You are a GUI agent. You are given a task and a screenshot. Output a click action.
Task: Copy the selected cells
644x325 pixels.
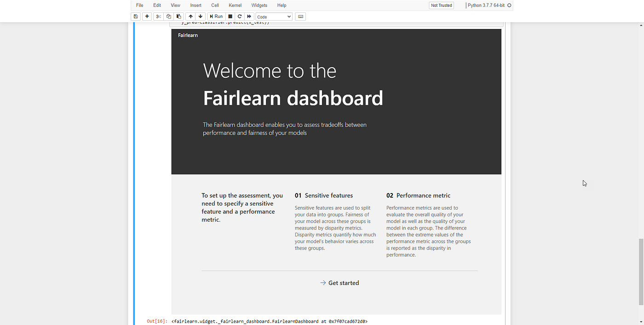point(168,16)
